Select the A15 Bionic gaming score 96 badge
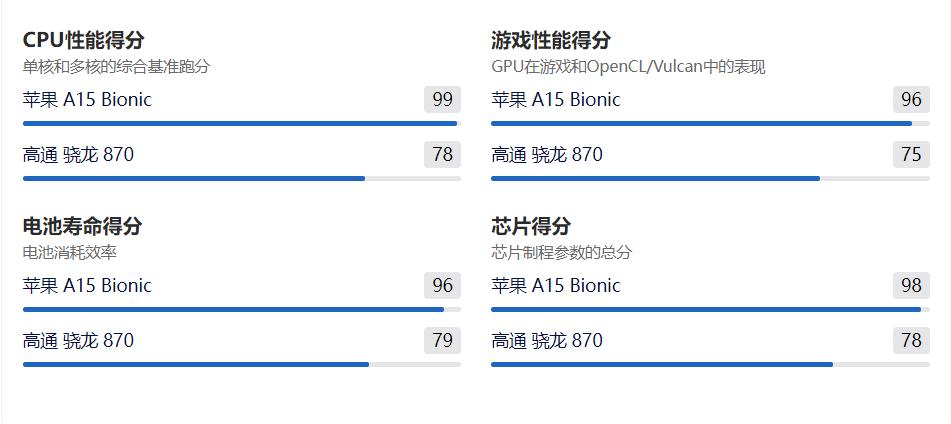Viewport: 951px width, 424px height. coord(911,99)
